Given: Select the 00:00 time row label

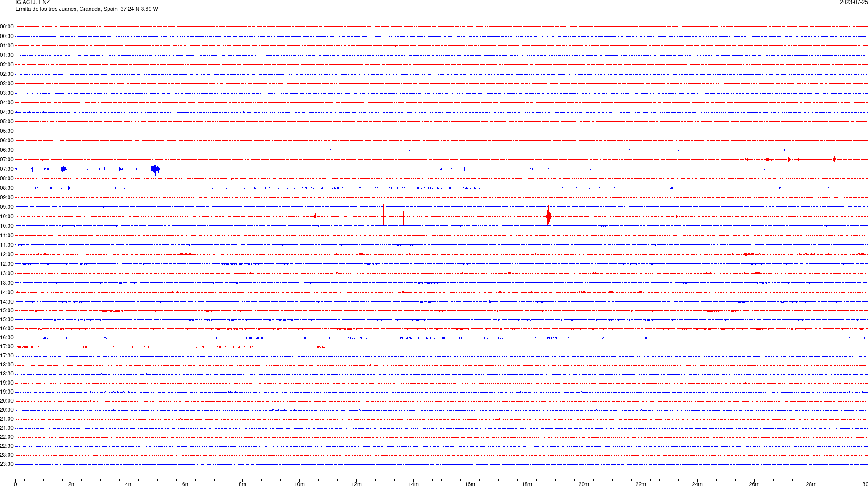Looking at the screenshot, I should (x=7, y=27).
